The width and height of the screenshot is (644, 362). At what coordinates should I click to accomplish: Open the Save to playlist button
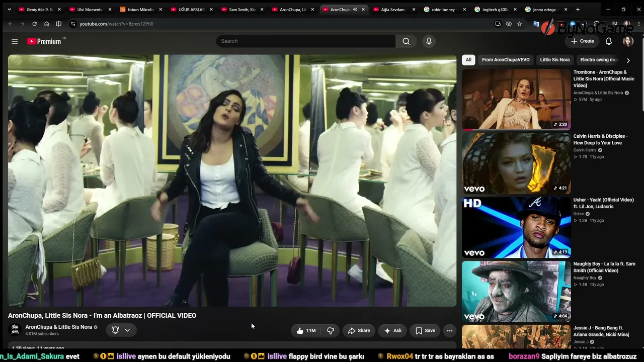click(425, 330)
